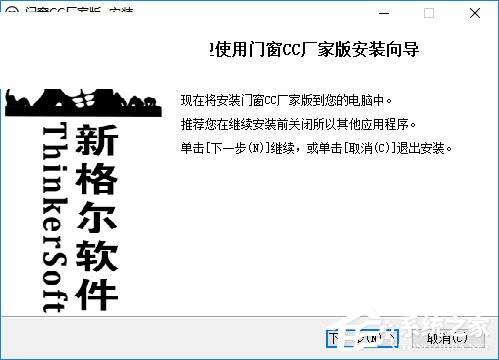Click the disabled maximize window button
Image resolution: width=499 pixels, height=360 pixels.
click(x=429, y=13)
